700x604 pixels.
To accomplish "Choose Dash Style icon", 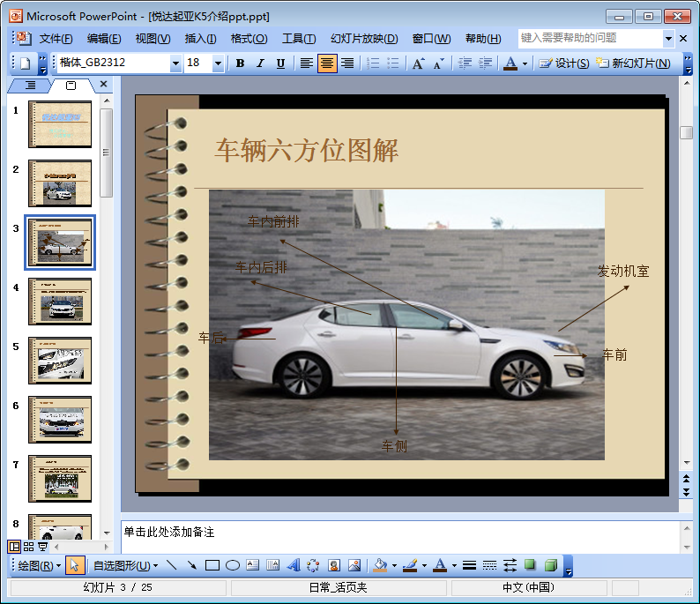I will [x=489, y=565].
